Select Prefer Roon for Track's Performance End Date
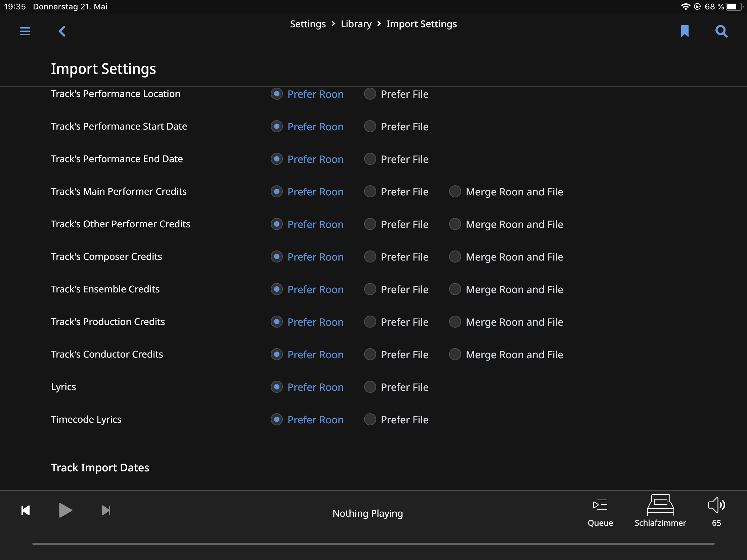 (307, 159)
